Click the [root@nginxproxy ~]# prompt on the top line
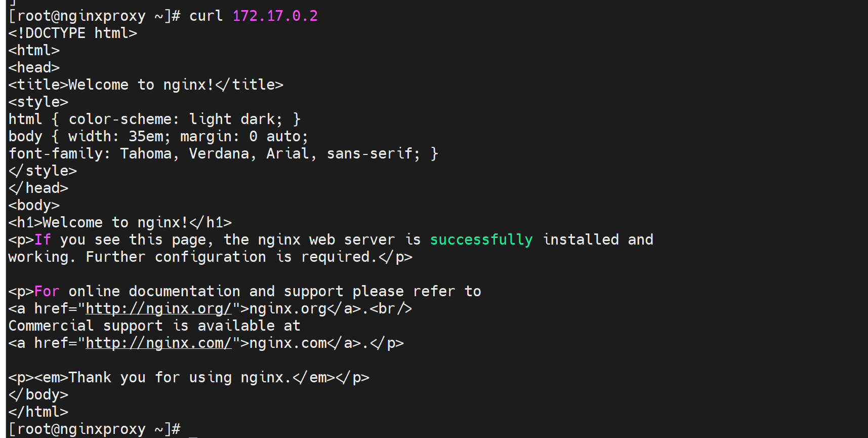The height and width of the screenshot is (438, 868). [x=94, y=16]
